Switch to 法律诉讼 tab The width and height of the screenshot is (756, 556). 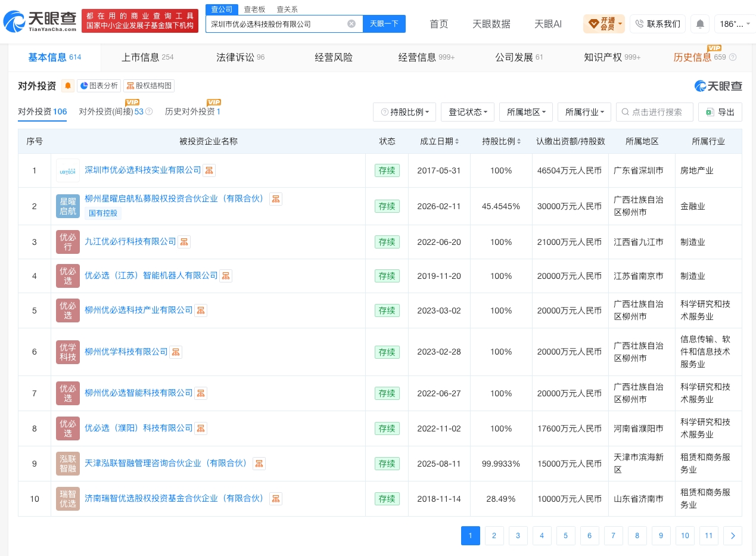click(x=241, y=58)
